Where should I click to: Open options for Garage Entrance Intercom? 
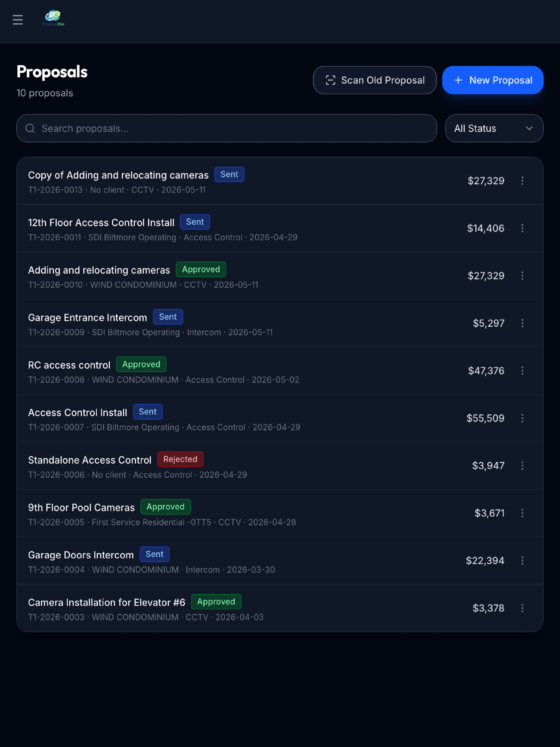point(522,323)
